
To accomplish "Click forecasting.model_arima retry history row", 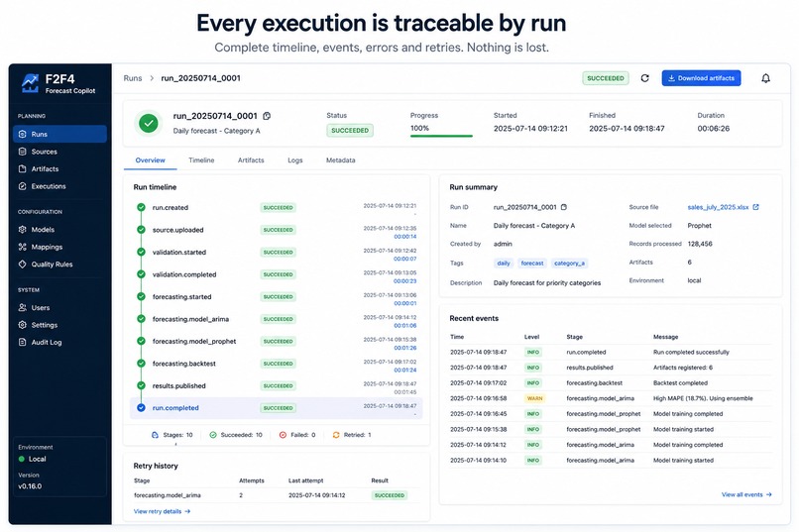I will coord(277,495).
